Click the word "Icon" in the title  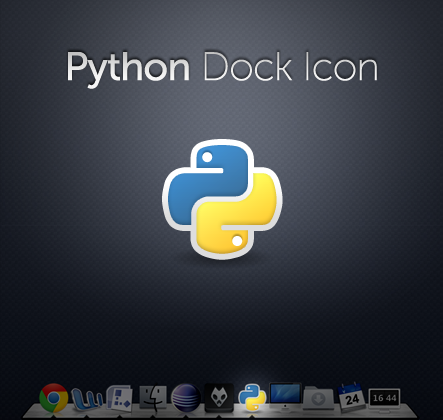pyautogui.click(x=341, y=66)
